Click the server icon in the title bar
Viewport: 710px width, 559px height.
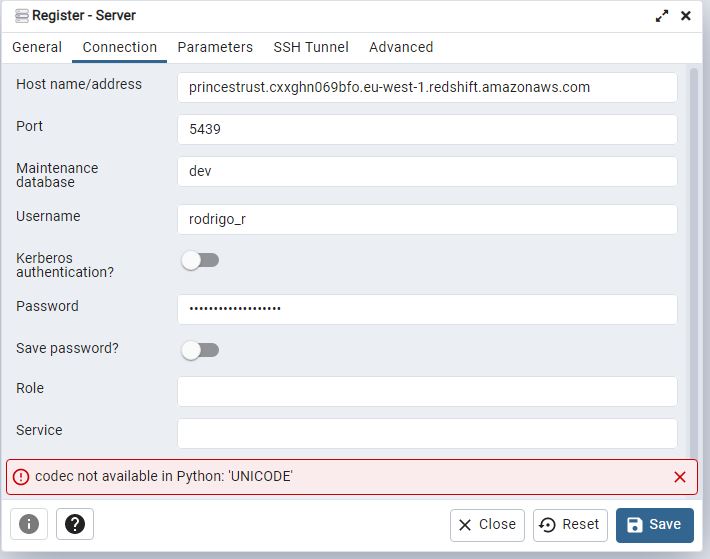(x=21, y=16)
